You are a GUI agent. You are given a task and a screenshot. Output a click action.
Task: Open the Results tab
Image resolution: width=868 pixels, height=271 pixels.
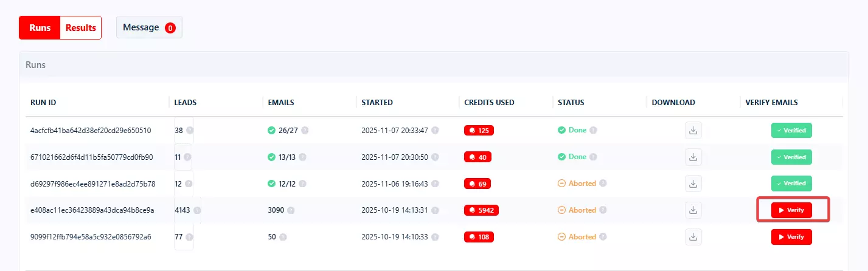80,28
